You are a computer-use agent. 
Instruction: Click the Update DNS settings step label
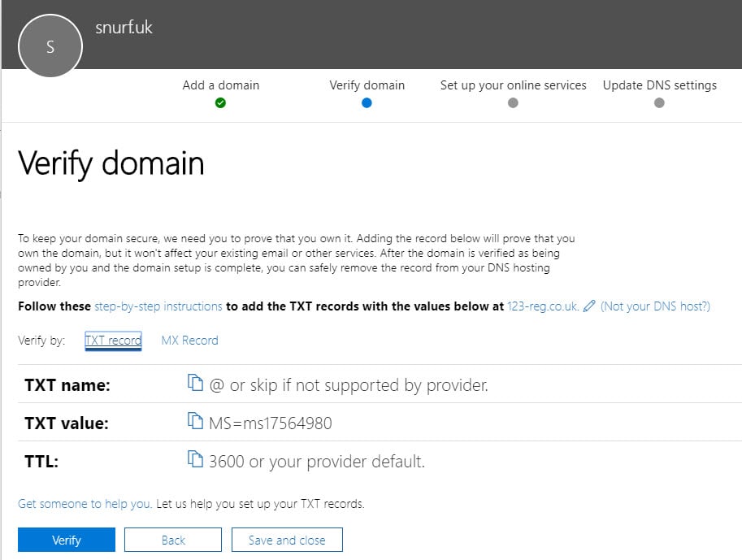point(659,85)
